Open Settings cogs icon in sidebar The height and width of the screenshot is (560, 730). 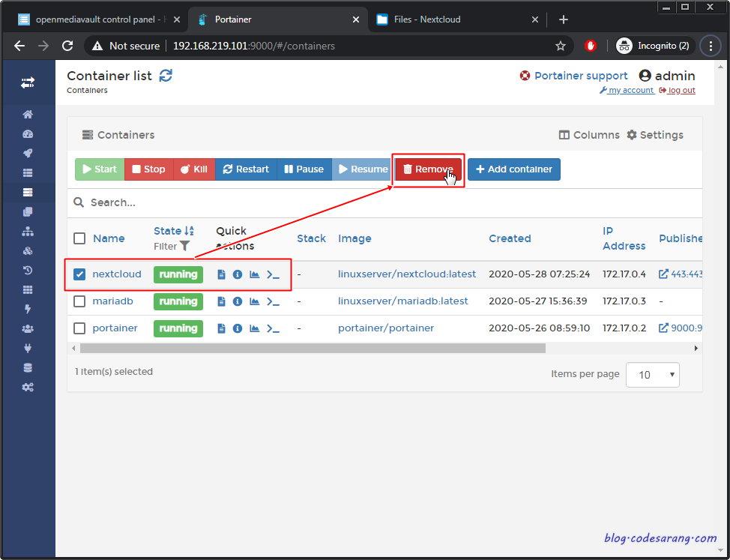[x=28, y=388]
